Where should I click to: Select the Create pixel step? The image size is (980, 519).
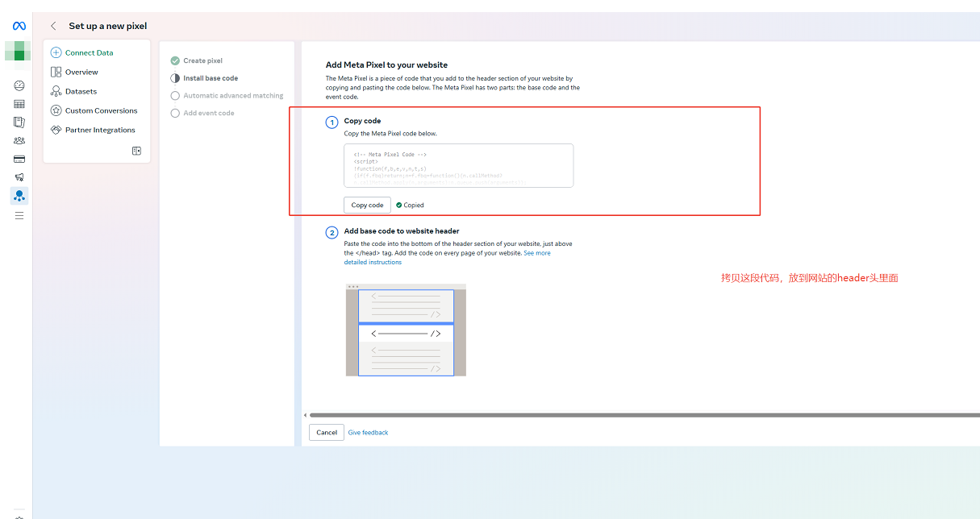pyautogui.click(x=202, y=60)
